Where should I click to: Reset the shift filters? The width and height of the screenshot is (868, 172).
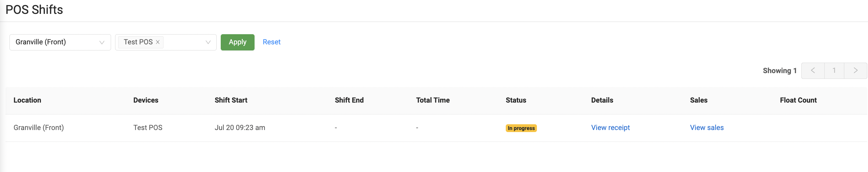click(x=272, y=42)
